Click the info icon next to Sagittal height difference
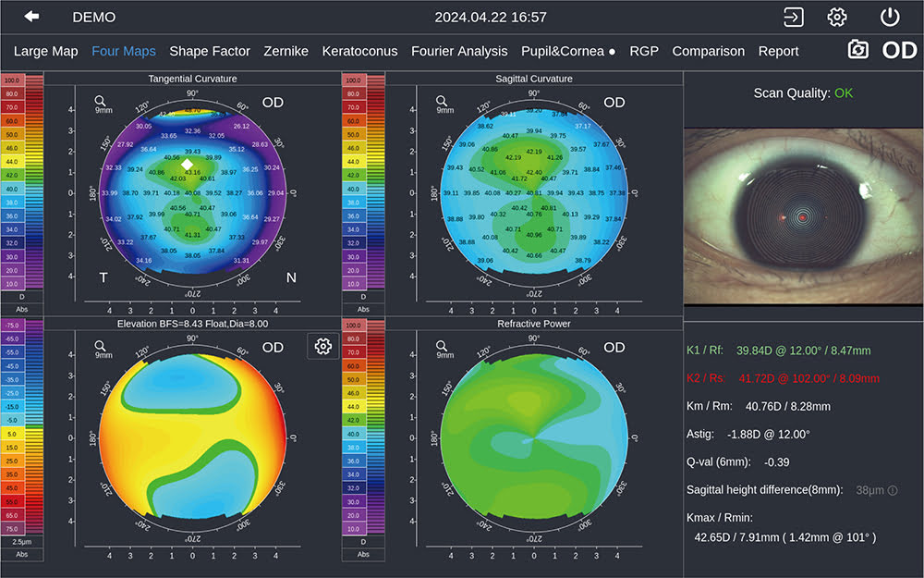 tap(893, 490)
